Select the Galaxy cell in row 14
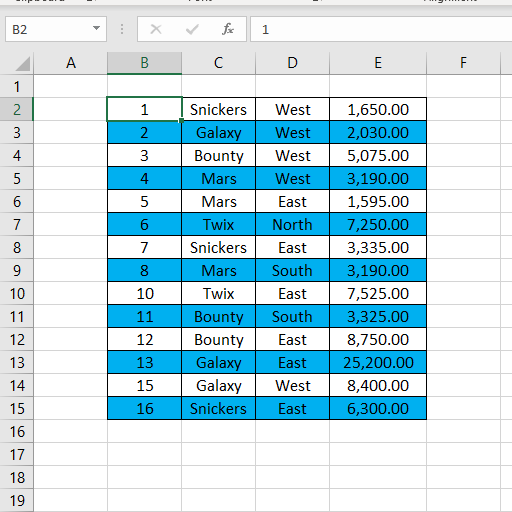The height and width of the screenshot is (512, 512). pos(218,385)
